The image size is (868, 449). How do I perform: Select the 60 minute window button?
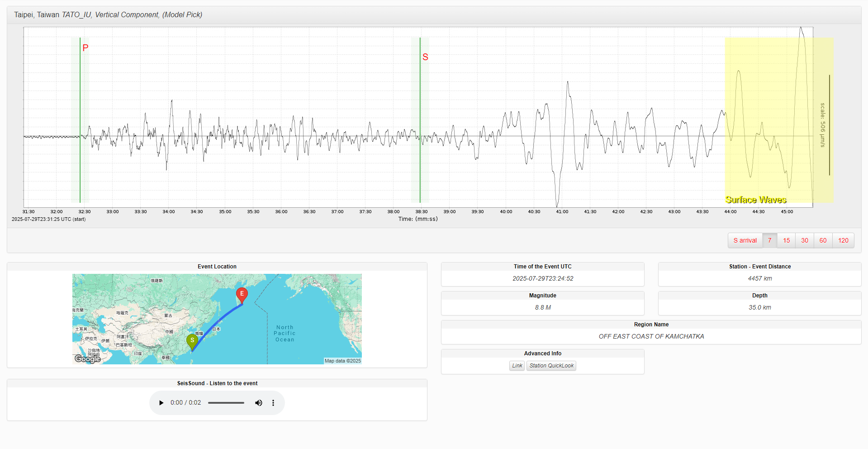823,240
